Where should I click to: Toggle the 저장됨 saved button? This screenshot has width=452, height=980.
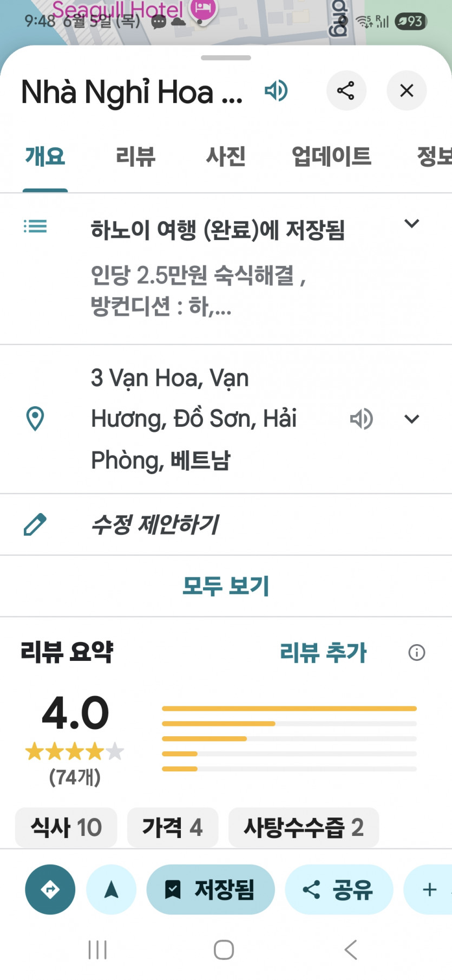pyautogui.click(x=211, y=890)
